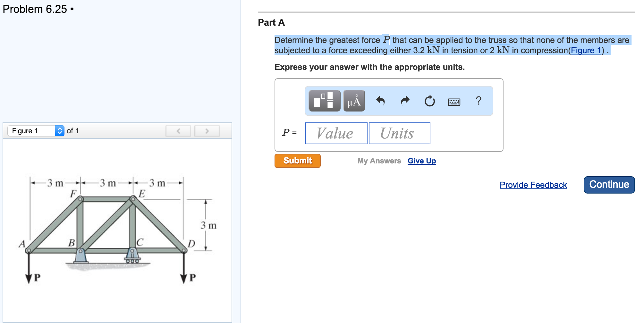Open the Figure 1 selector dropdown
The image size is (644, 323).
tap(36, 131)
